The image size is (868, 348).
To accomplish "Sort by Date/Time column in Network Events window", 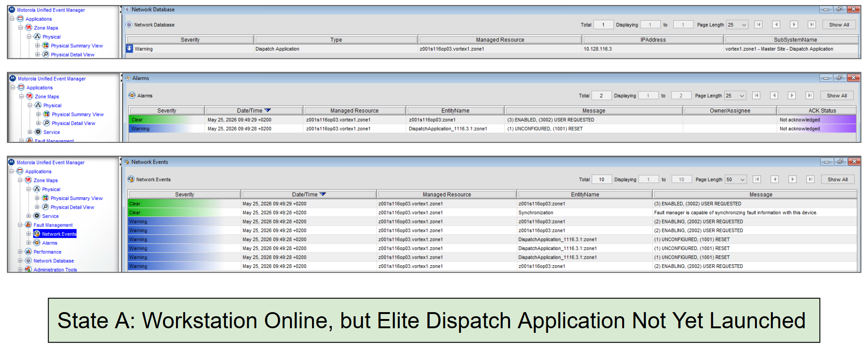I will pos(309,194).
